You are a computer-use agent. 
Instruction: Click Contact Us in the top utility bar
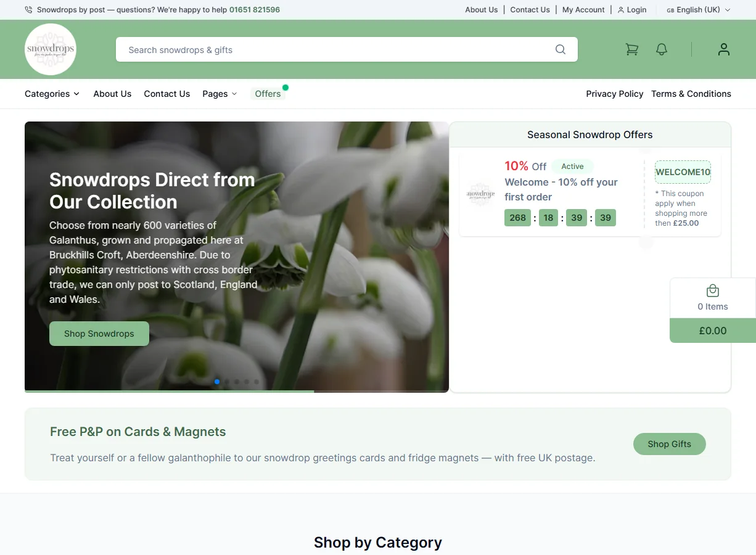tap(530, 10)
